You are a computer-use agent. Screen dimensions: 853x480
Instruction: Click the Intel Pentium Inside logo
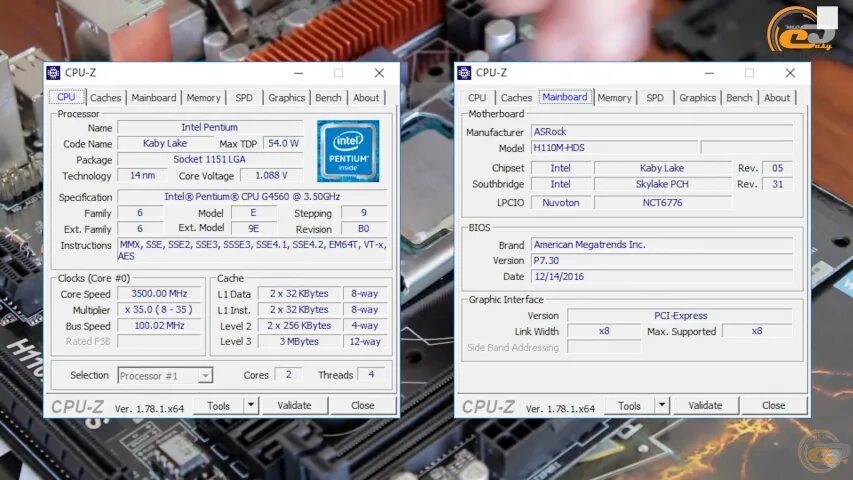point(348,151)
